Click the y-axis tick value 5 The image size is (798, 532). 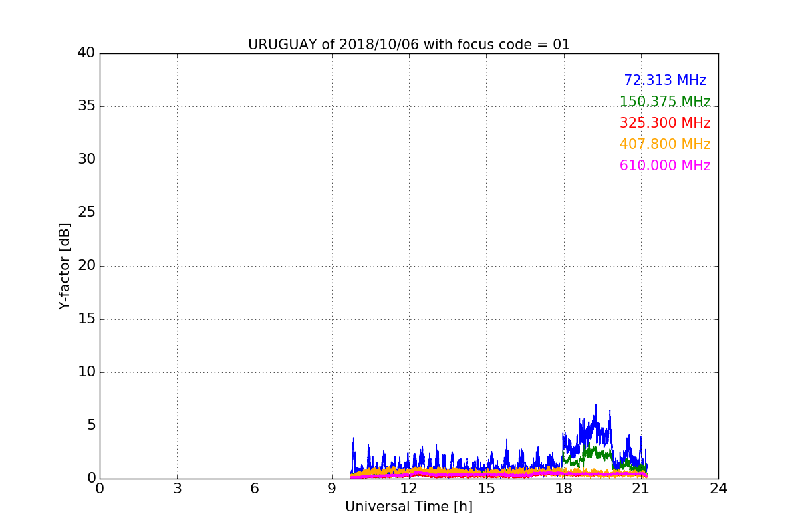point(91,426)
